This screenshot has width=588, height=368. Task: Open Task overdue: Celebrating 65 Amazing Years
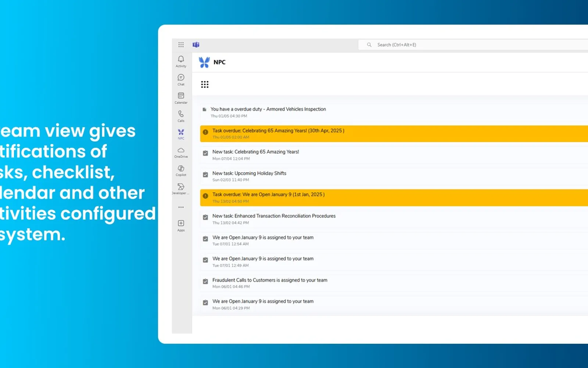(x=394, y=134)
